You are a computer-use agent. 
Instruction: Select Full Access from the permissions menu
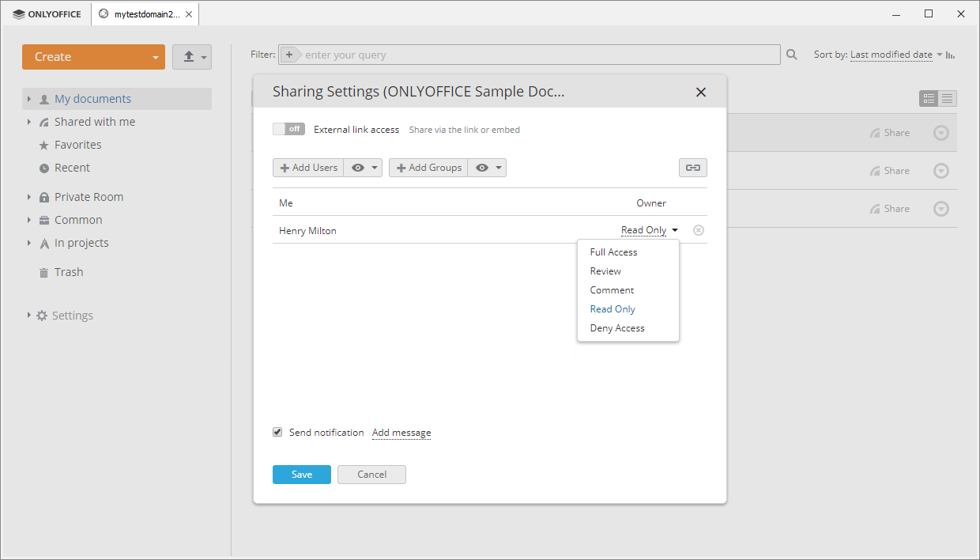tap(613, 252)
